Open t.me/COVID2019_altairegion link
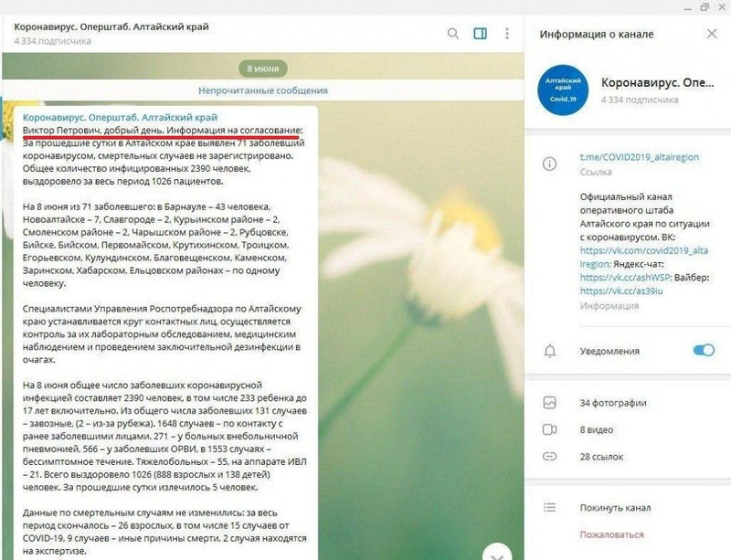 click(639, 157)
